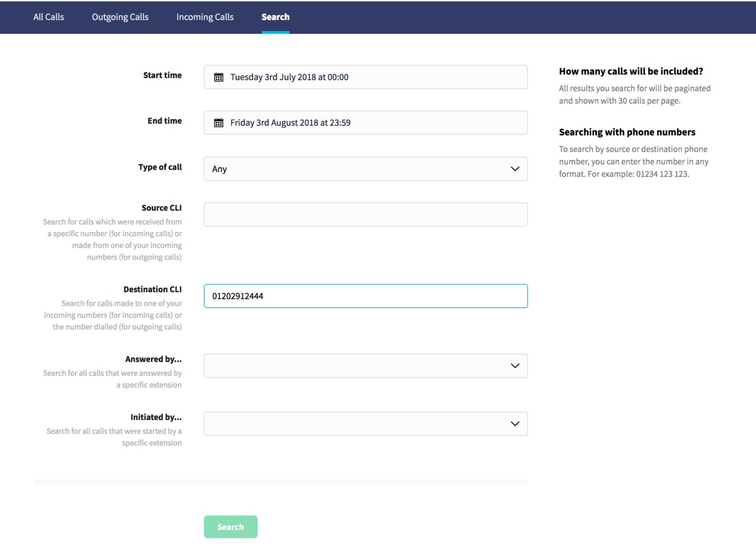Viewport: 756px width, 552px height.
Task: Click the Type of call label
Action: pyautogui.click(x=160, y=167)
